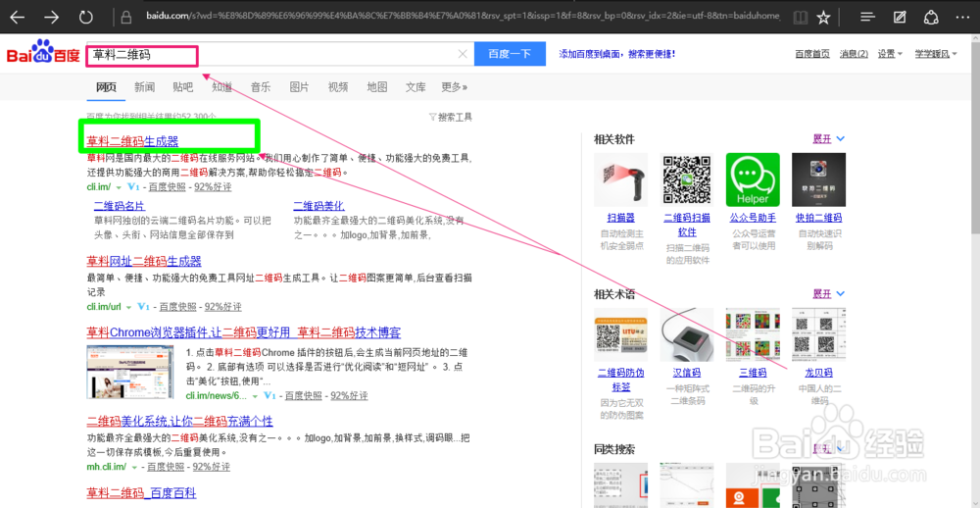Click the share icon in browser toolbar
This screenshot has height=508, width=980.
point(931,17)
